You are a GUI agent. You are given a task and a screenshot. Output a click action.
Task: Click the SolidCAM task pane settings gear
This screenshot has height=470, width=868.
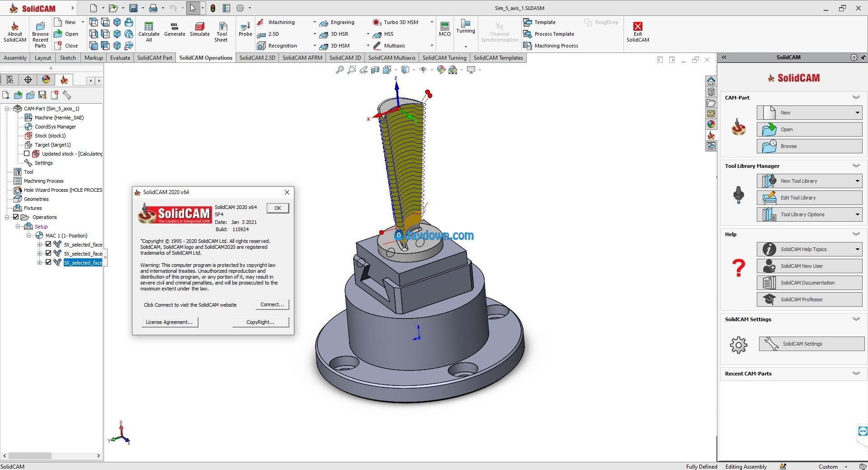(x=854, y=57)
